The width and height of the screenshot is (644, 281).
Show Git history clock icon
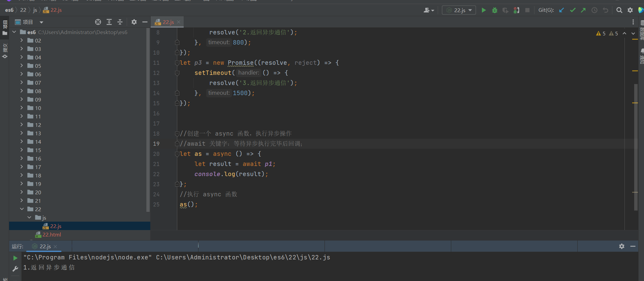coord(594,10)
